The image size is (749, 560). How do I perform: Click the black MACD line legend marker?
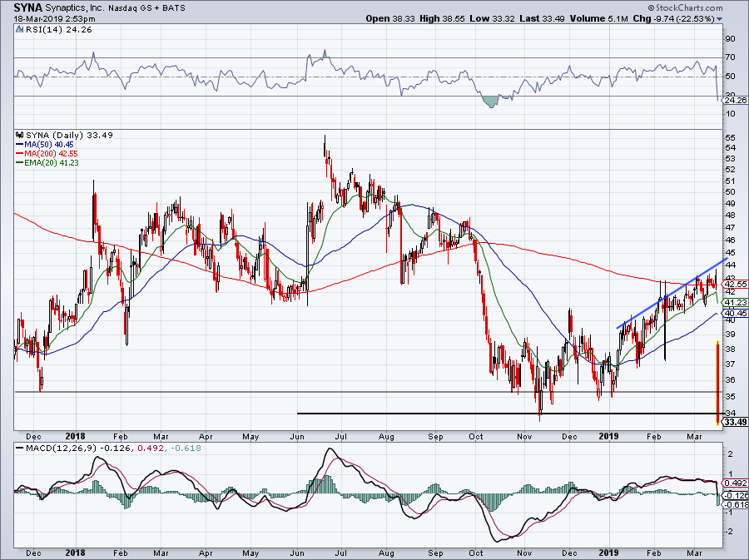point(20,448)
